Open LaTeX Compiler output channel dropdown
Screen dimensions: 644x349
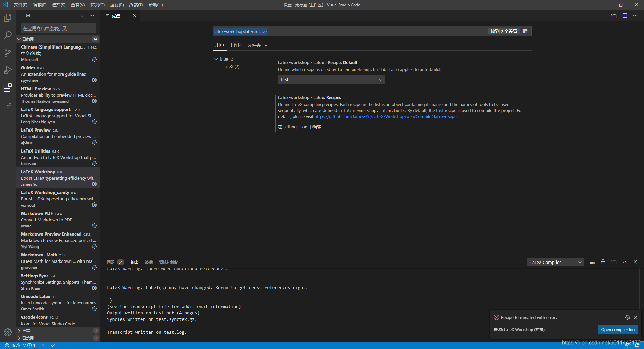[x=555, y=262]
